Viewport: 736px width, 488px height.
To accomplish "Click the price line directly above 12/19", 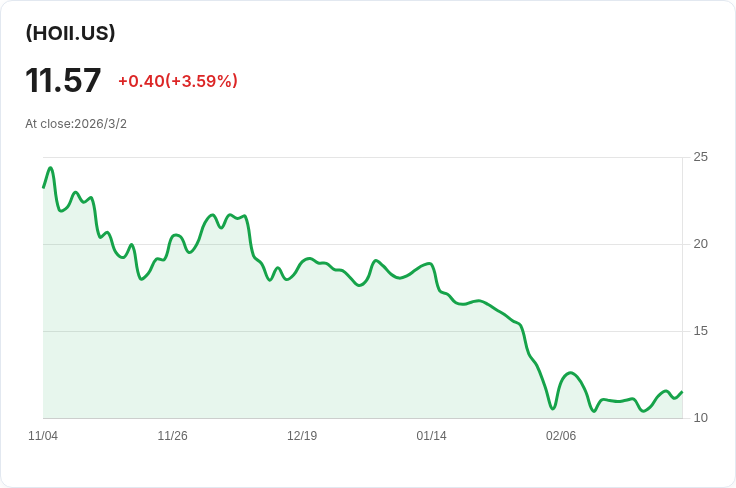I will pos(302,262).
